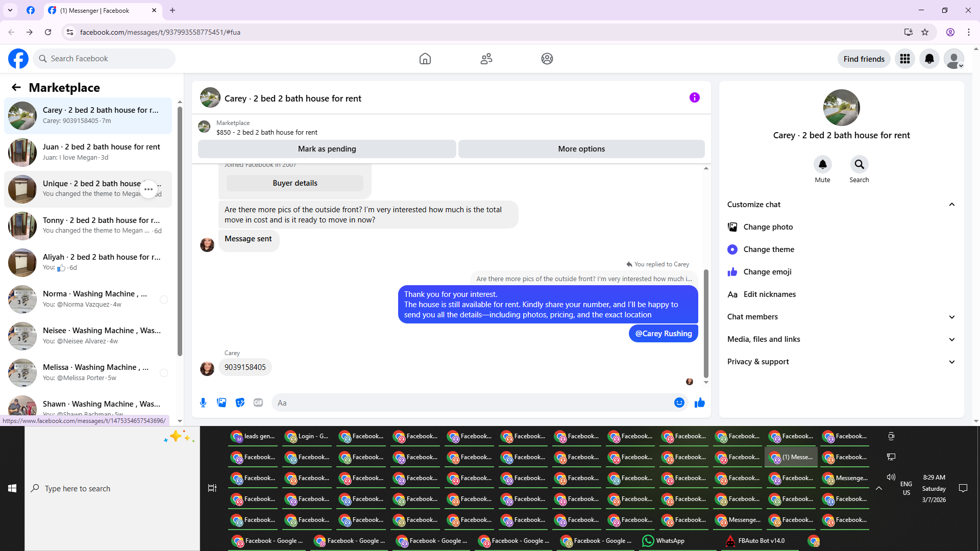This screenshot has height=551, width=980.
Task: Attach a photo file to the message
Action: (222, 403)
